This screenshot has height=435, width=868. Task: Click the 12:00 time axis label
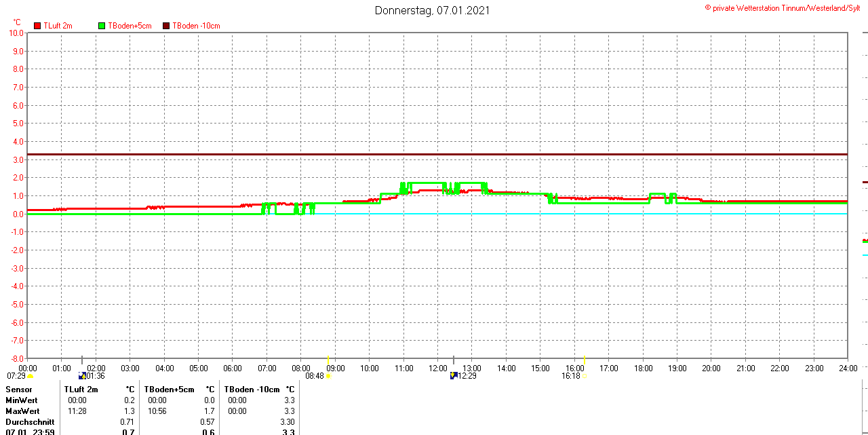point(438,368)
